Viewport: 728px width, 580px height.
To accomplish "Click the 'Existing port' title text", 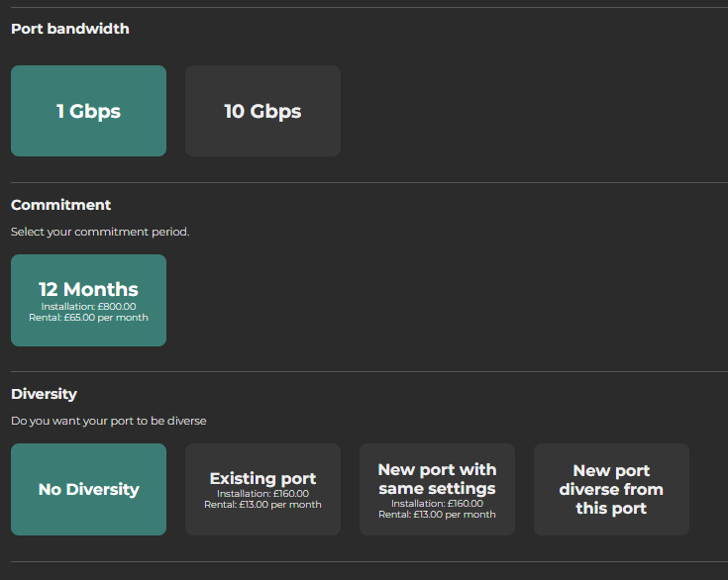I will click(x=262, y=479).
